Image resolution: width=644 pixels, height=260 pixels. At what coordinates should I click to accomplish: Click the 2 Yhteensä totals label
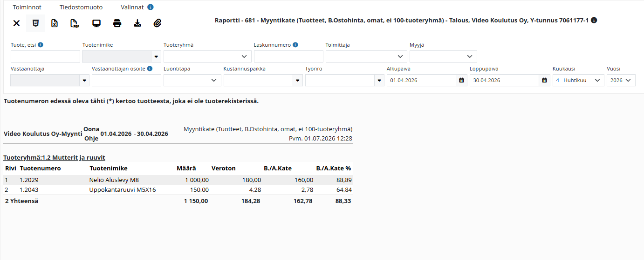tap(21, 201)
